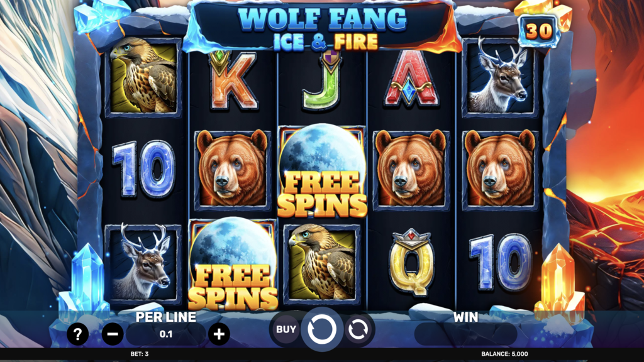The width and height of the screenshot is (644, 362).
Task: Click the orange K card symbol
Action: click(x=233, y=80)
